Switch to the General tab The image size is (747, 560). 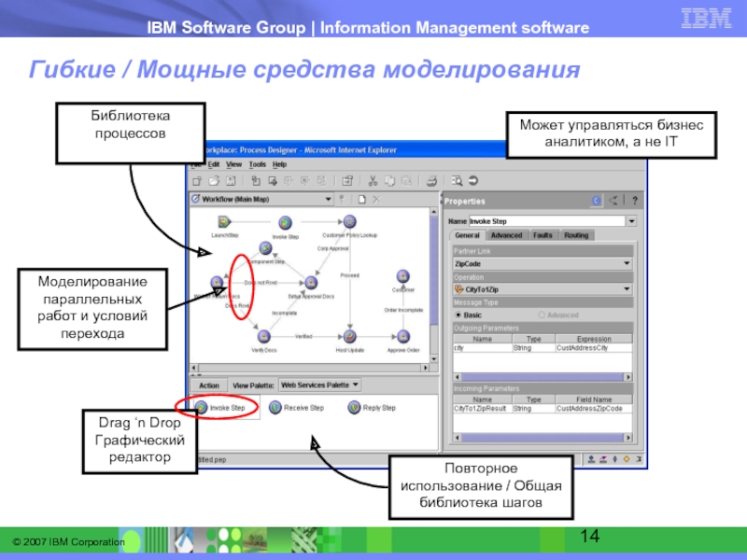click(x=467, y=235)
